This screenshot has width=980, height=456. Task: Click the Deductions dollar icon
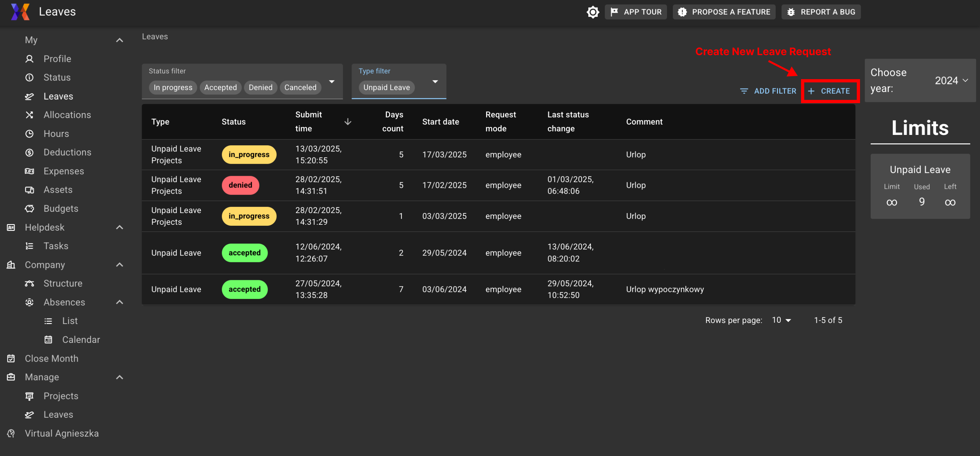[29, 152]
